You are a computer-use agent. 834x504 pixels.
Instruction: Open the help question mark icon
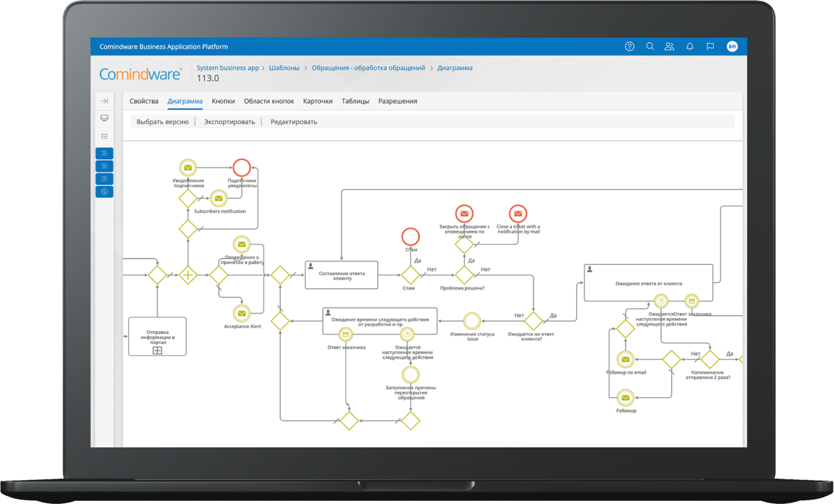pyautogui.click(x=629, y=46)
